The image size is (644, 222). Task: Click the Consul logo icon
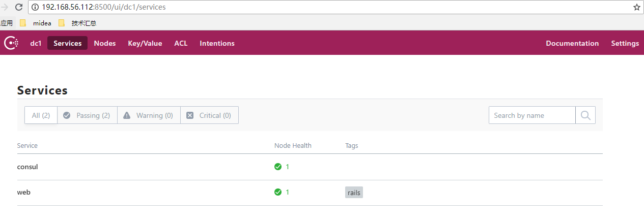coord(11,43)
